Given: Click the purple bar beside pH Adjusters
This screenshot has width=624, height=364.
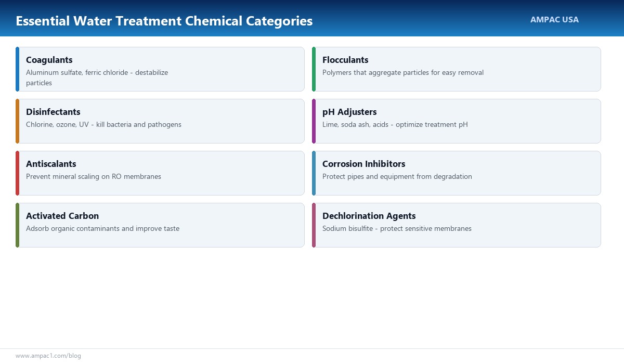Looking at the screenshot, I should pos(314,121).
